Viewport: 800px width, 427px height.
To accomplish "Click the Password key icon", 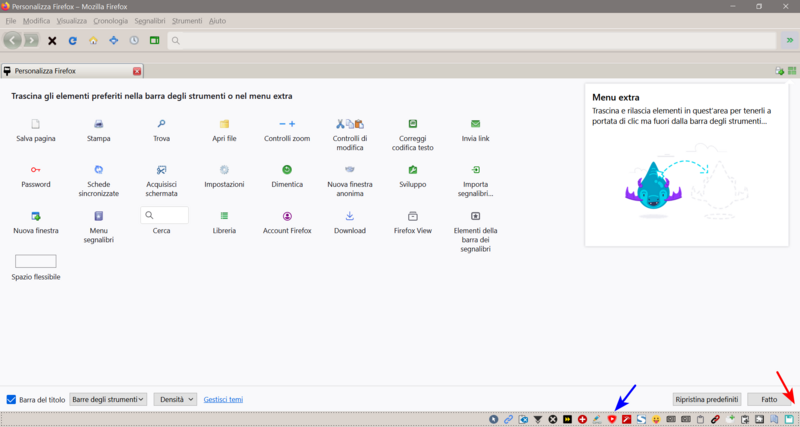I will pos(35,169).
